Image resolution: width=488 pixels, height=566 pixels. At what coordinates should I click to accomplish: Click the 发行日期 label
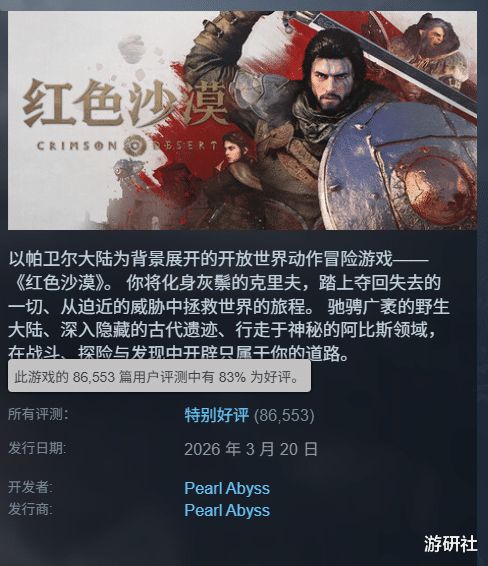[x=37, y=448]
